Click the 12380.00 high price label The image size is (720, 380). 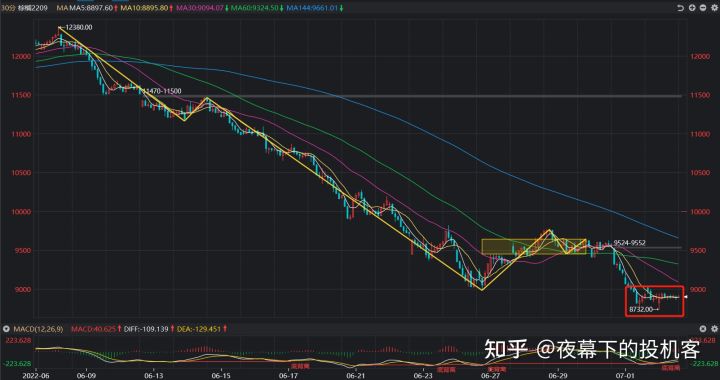tap(78, 28)
